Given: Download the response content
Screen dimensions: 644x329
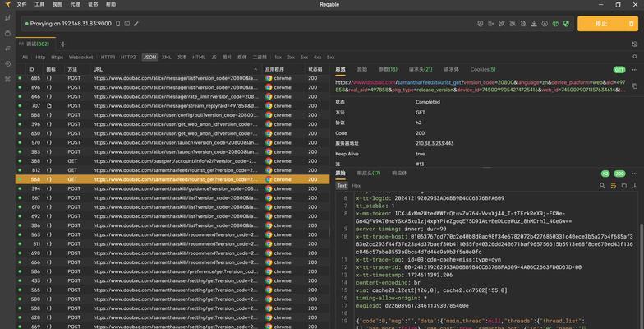Looking at the screenshot, I should click(x=634, y=186).
